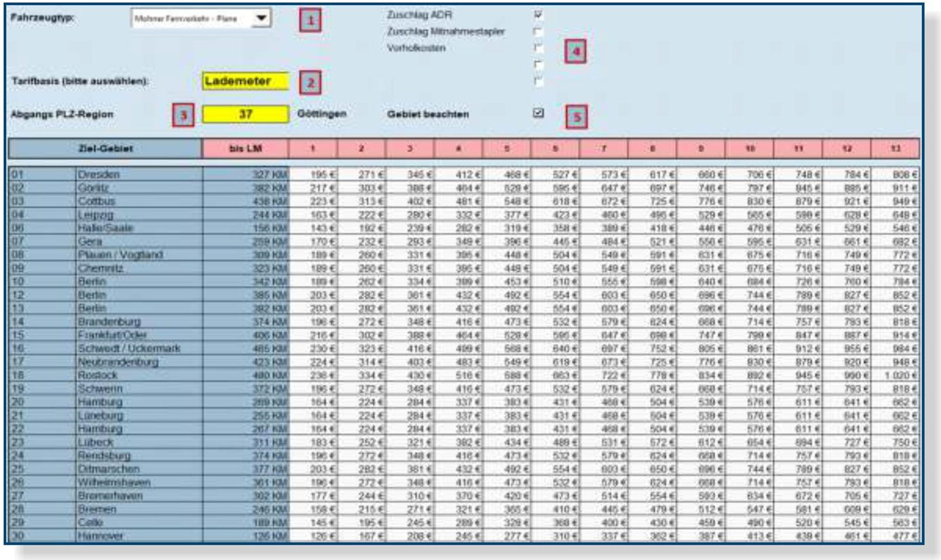The image size is (941, 560).
Task: Click red marker 4 near the surcharge checkboxes
Action: tap(576, 52)
